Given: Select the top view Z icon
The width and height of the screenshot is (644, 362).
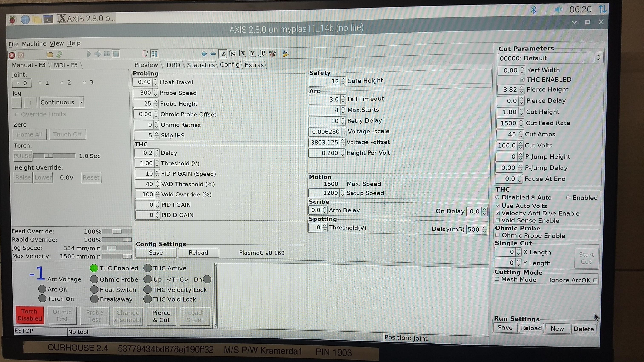Looking at the screenshot, I should pos(223,53).
